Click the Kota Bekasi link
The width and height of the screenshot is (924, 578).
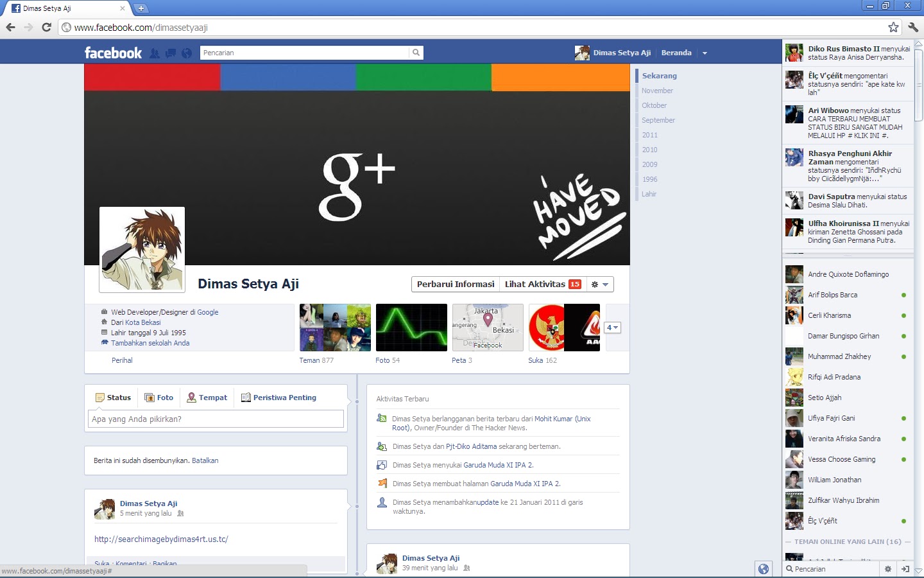pos(143,322)
